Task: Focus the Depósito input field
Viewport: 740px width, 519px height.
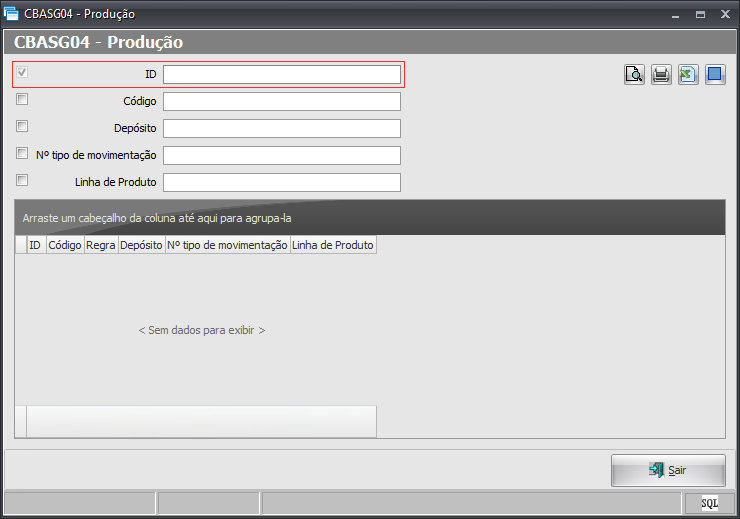Action: click(x=282, y=128)
